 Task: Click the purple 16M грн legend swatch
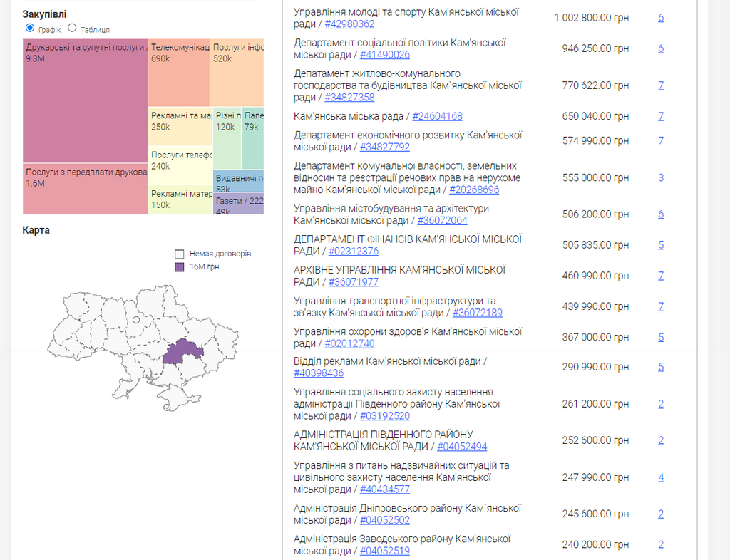click(180, 266)
